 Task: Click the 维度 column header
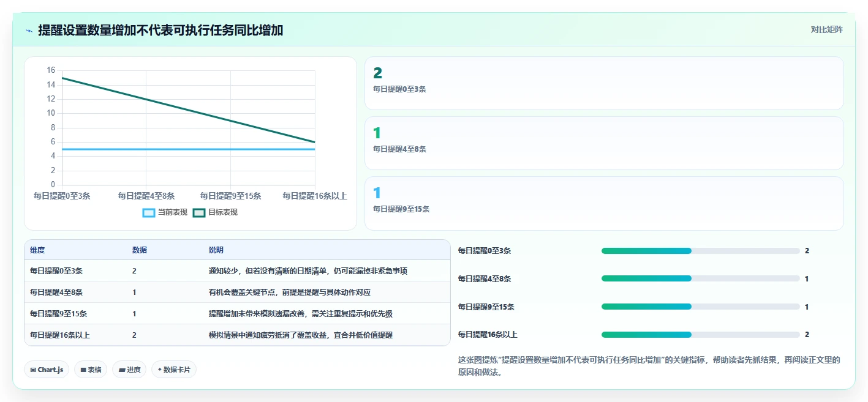click(37, 250)
